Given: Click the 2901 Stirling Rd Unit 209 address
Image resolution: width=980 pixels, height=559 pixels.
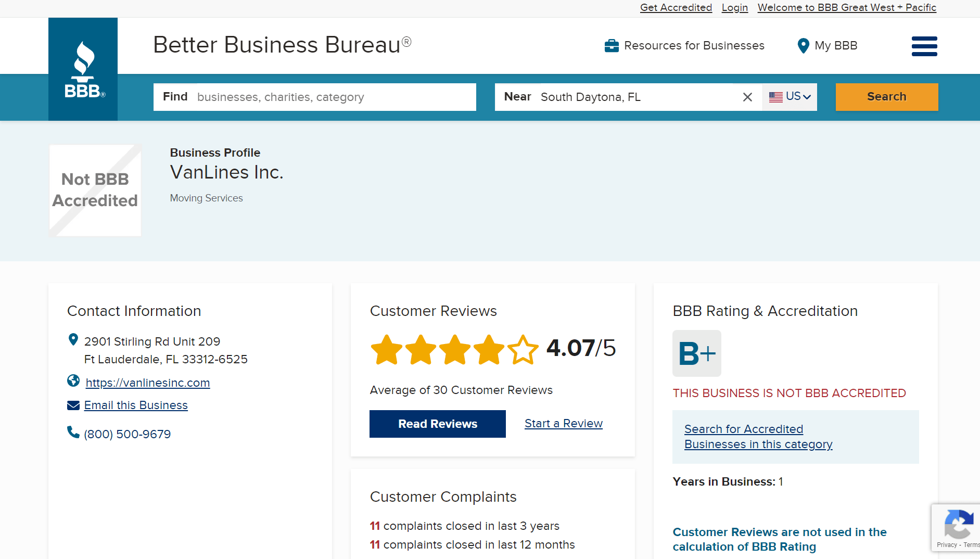Looking at the screenshot, I should tap(152, 342).
